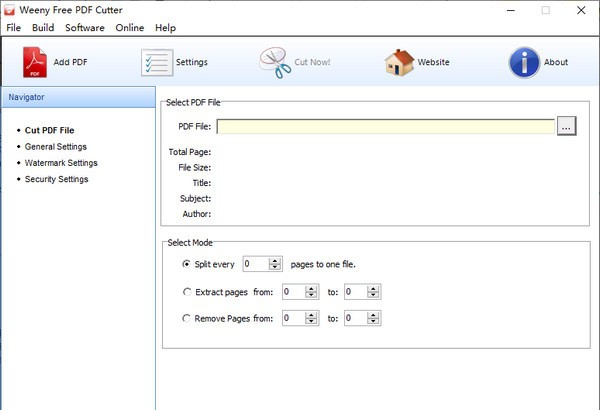The width and height of the screenshot is (600, 410).
Task: Click the blue About info icon
Action: coord(524,62)
